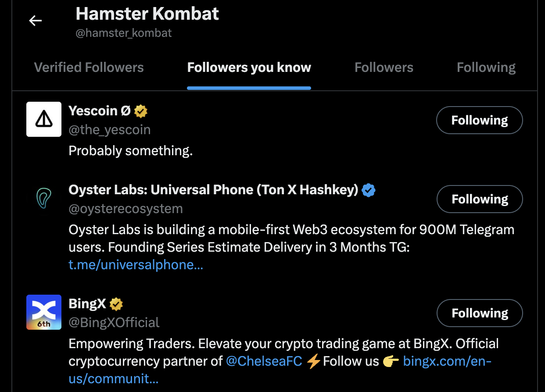Viewport: 545px width, 392px height.
Task: Select the Followers you know tab
Action: tap(249, 68)
